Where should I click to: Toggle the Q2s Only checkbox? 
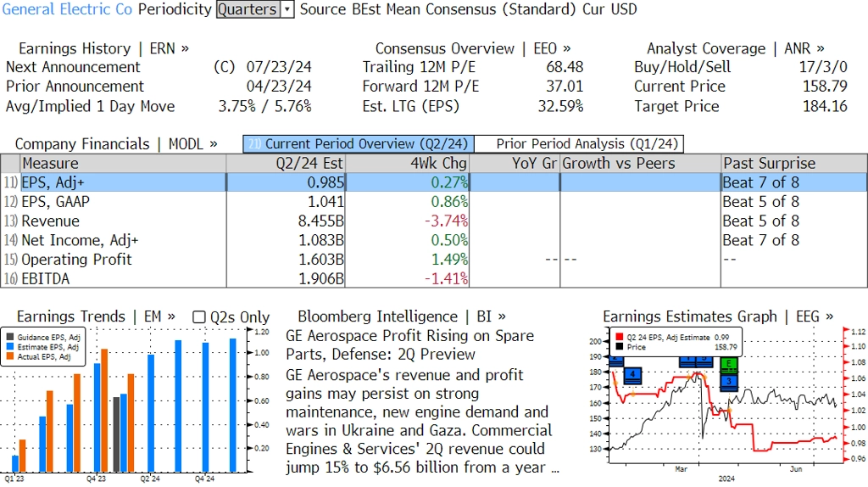tap(198, 317)
